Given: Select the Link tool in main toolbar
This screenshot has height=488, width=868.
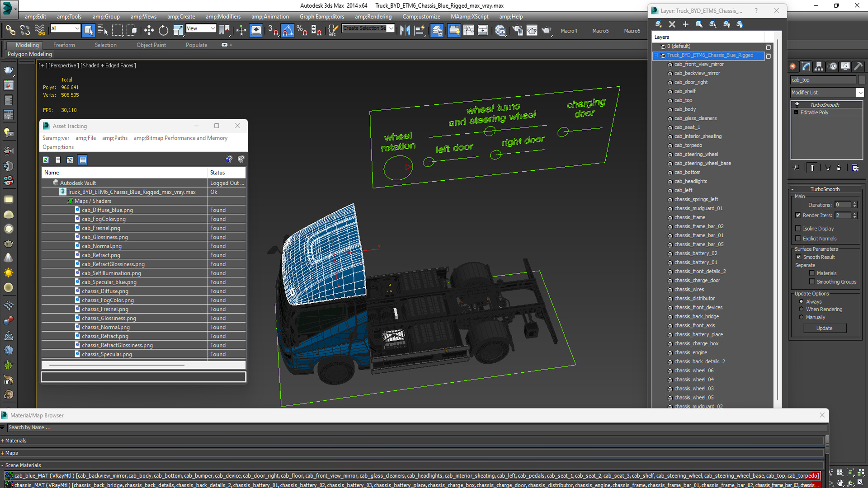Looking at the screenshot, I should (x=10, y=30).
